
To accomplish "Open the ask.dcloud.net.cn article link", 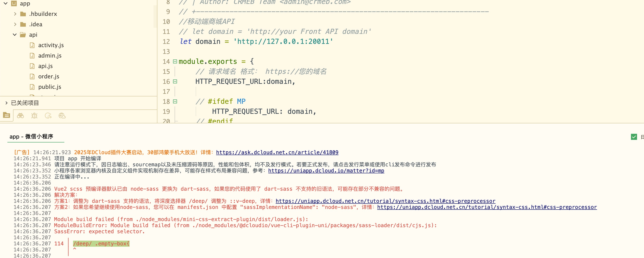I will (x=277, y=152).
